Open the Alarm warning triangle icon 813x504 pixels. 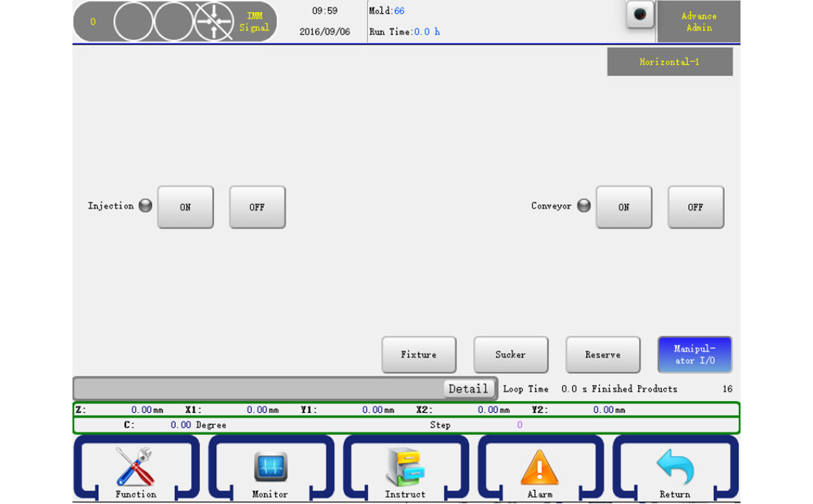539,467
